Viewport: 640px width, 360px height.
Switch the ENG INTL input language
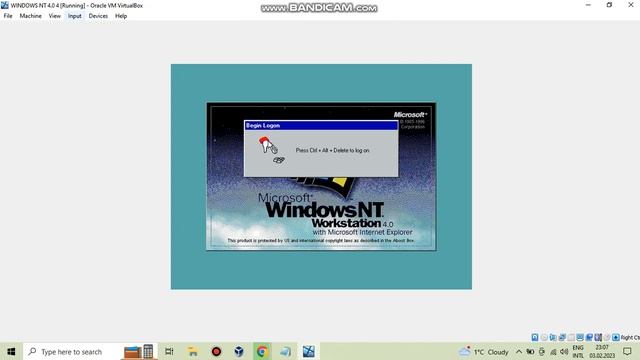pyautogui.click(x=578, y=351)
